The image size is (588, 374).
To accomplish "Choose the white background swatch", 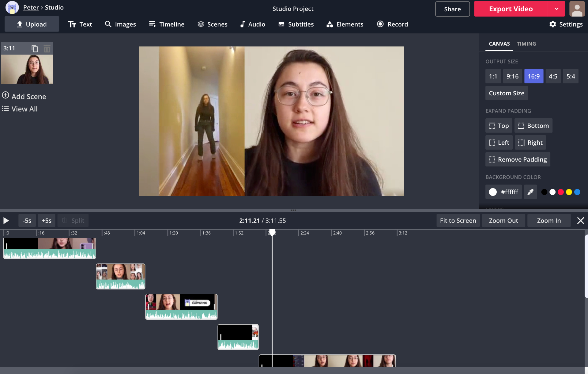I will coord(552,192).
